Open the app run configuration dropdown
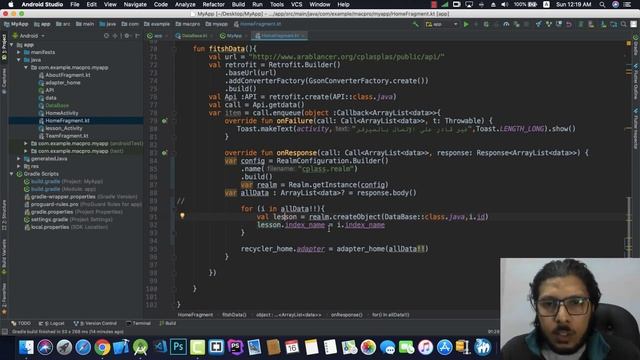The height and width of the screenshot is (360, 640). (x=442, y=24)
